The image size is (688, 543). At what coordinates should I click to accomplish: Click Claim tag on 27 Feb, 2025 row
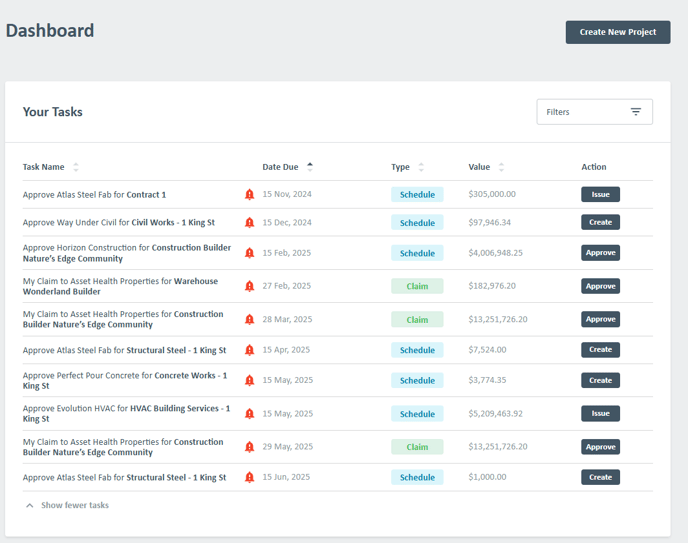tap(417, 286)
